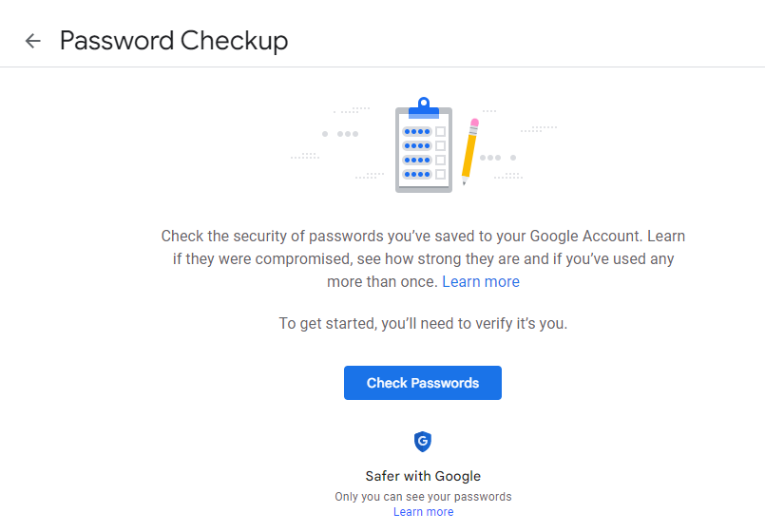The width and height of the screenshot is (765, 532).
Task: Click the third password dots pill on clipboard
Action: 416,160
